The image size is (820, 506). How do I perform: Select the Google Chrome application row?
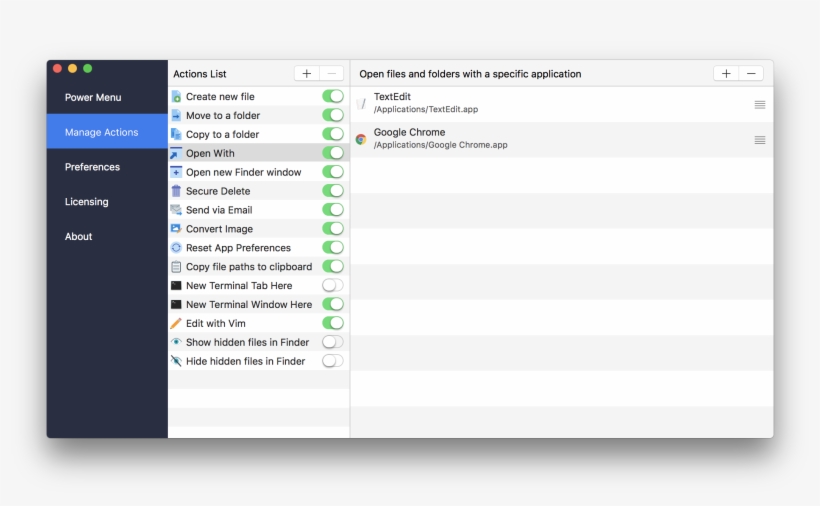point(562,140)
